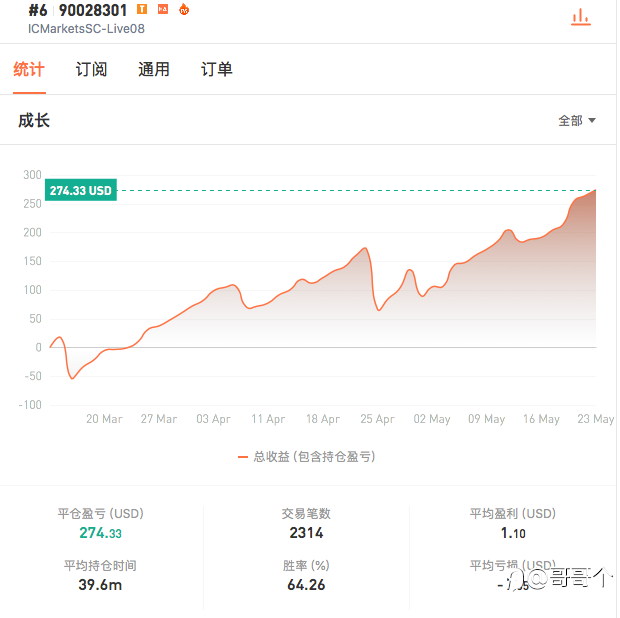
Task: Click account number 90028301
Action: [92, 10]
